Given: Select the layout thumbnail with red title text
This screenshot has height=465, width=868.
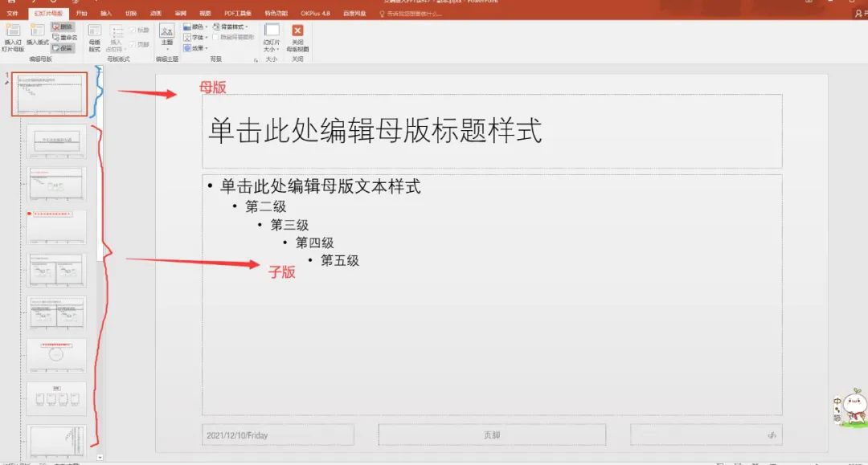Looking at the screenshot, I should click(x=56, y=226).
